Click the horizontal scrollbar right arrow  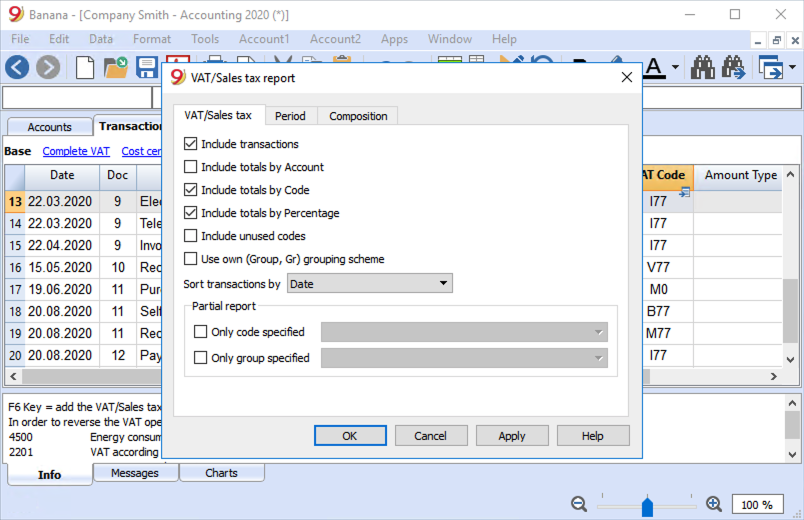(x=774, y=376)
